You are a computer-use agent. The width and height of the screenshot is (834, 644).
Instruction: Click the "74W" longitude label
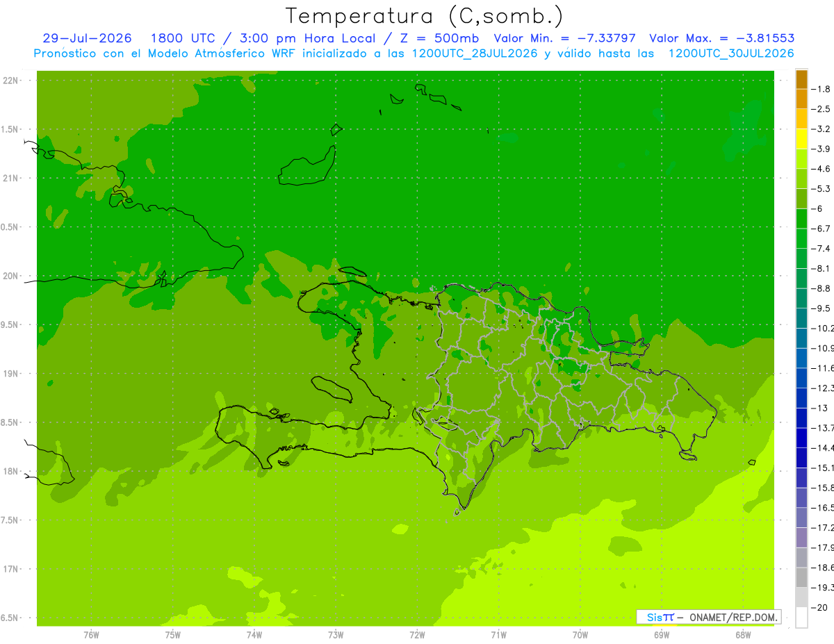[x=254, y=635]
